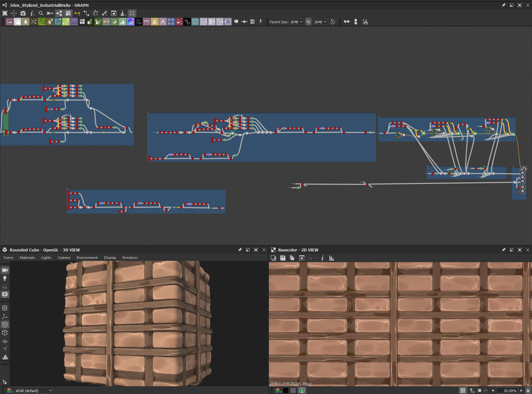Toggle the graph node-tree display button
532x394 pixels.
point(59,14)
